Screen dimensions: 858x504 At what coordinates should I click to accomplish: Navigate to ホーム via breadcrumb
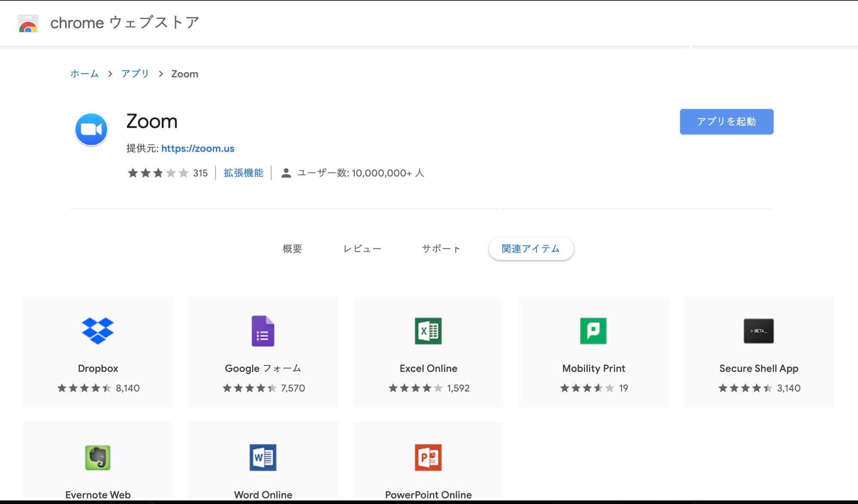pos(85,73)
